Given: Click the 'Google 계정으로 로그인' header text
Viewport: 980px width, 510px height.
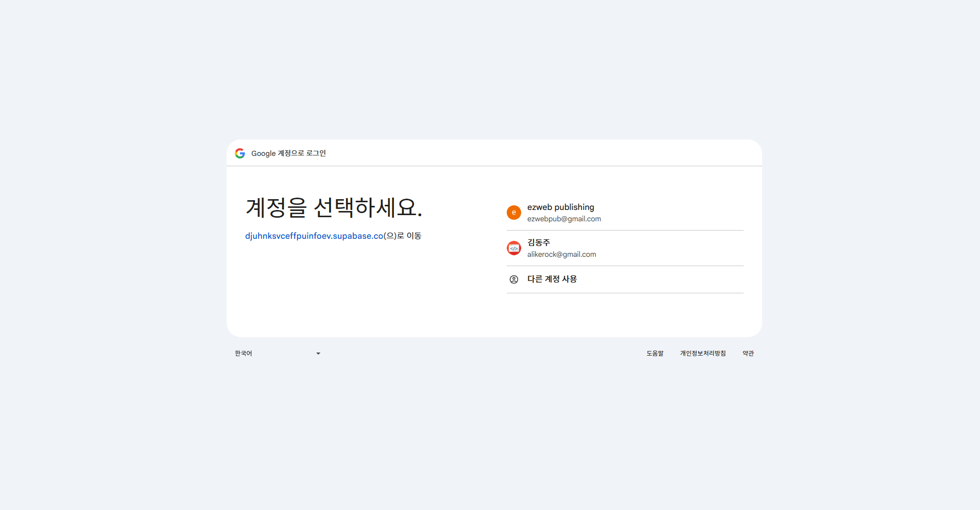Looking at the screenshot, I should [288, 153].
